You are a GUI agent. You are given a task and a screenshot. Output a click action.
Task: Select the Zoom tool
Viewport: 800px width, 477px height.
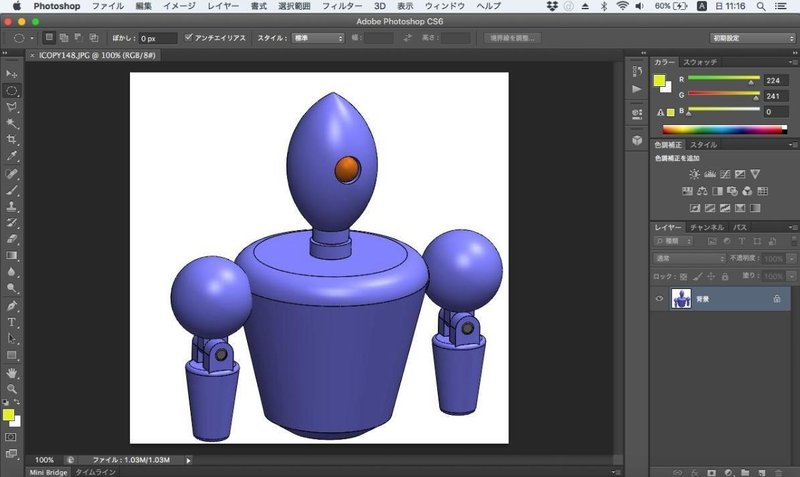coord(12,389)
